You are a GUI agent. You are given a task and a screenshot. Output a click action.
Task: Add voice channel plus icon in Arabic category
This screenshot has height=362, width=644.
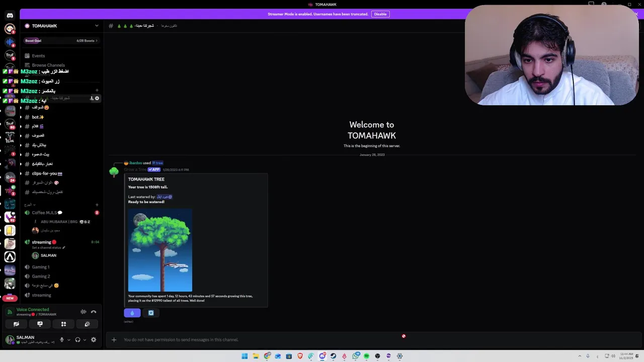97,205
